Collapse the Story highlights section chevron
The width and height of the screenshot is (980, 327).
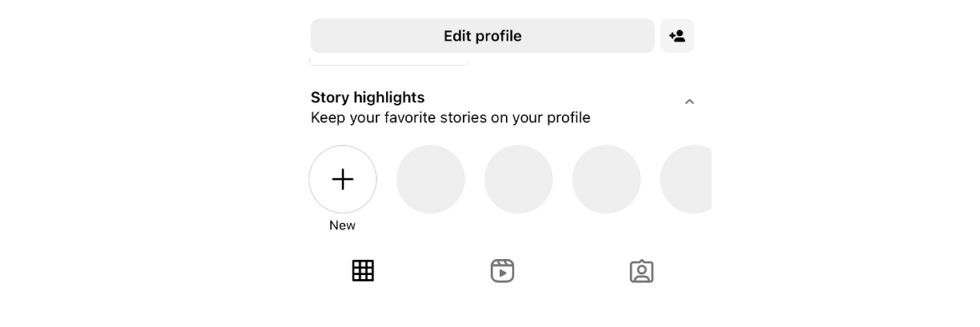[x=689, y=101]
